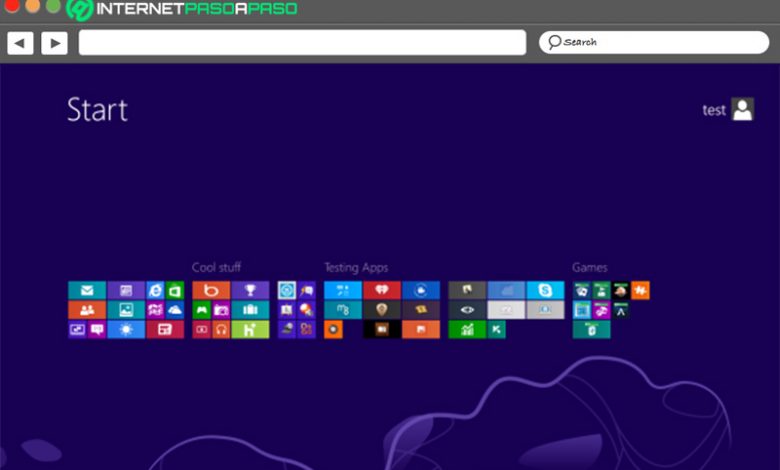Open the purple Xbox game tile in Games

tap(601, 310)
